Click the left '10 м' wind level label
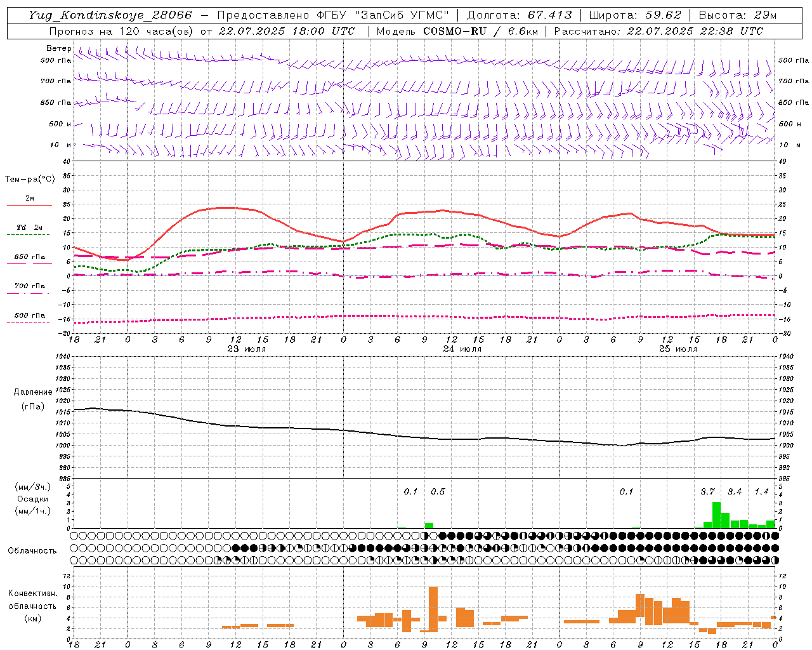 coord(61,145)
